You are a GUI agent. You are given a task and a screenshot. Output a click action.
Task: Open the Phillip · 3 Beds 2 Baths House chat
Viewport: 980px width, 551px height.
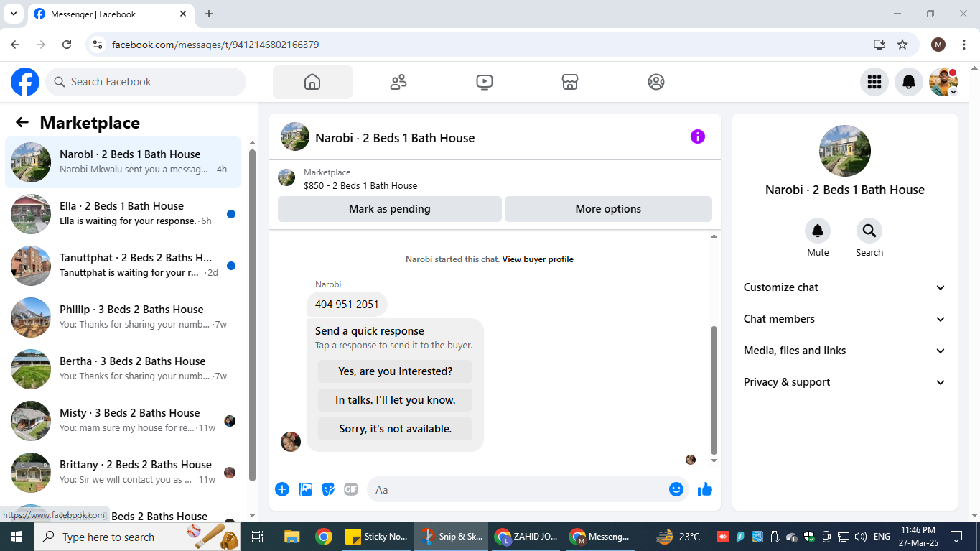[x=123, y=318]
